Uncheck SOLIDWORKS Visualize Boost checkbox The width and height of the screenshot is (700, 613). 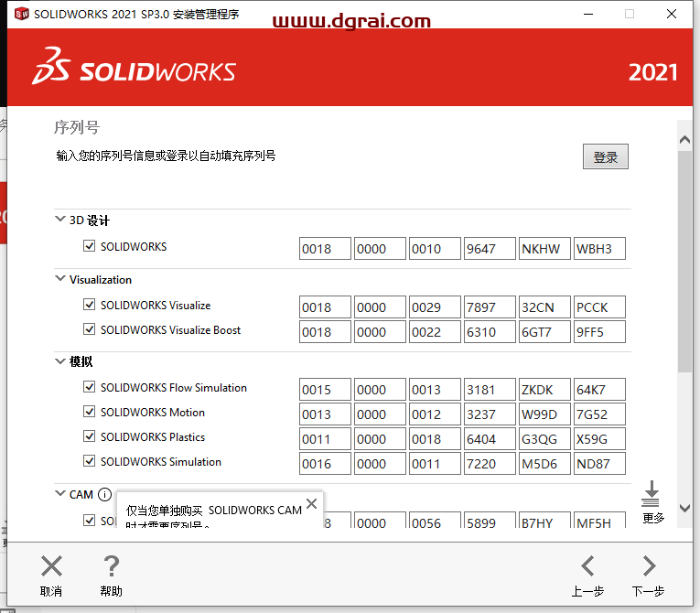click(x=90, y=329)
